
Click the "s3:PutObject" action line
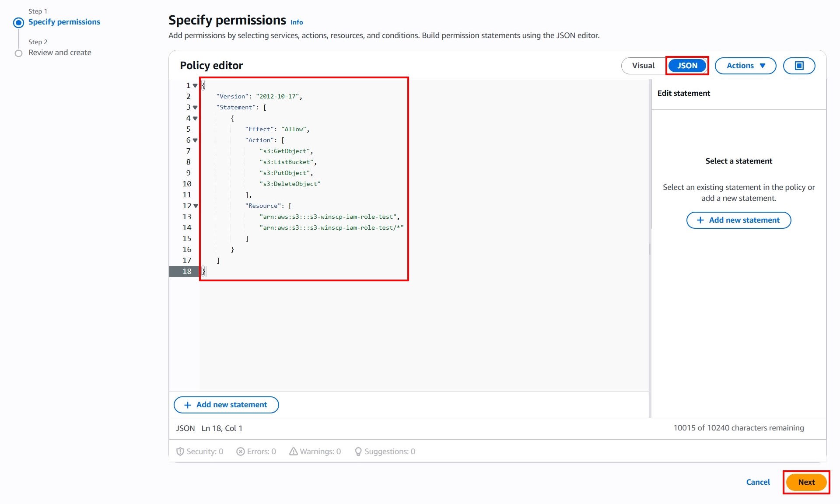coord(286,173)
